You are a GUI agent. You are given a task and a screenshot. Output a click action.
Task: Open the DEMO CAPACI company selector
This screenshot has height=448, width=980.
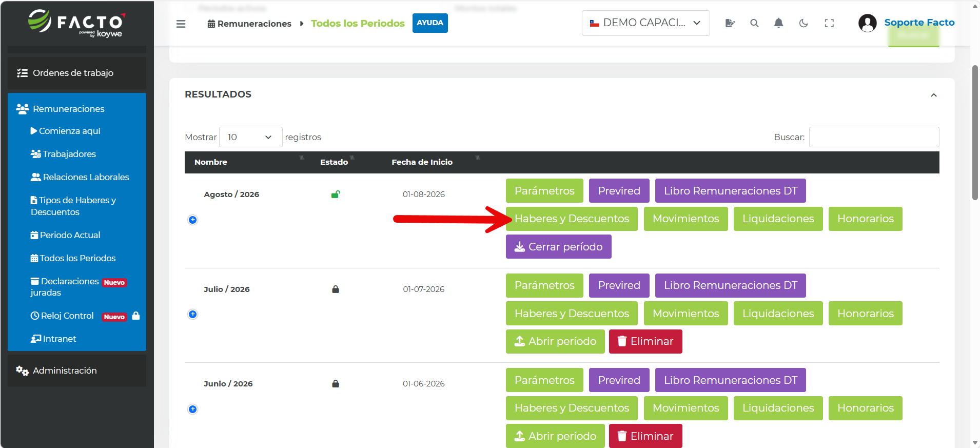click(x=645, y=23)
